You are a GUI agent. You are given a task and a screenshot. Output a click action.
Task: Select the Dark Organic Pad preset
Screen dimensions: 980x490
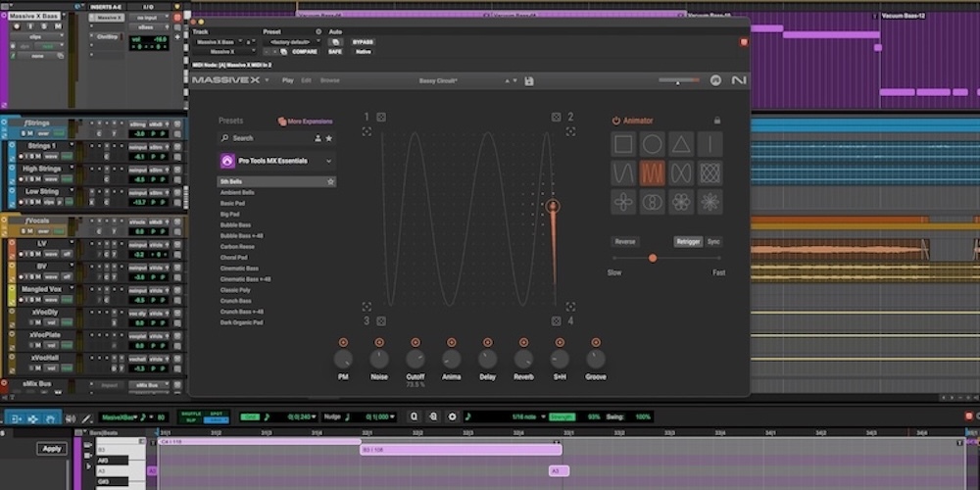click(x=241, y=322)
